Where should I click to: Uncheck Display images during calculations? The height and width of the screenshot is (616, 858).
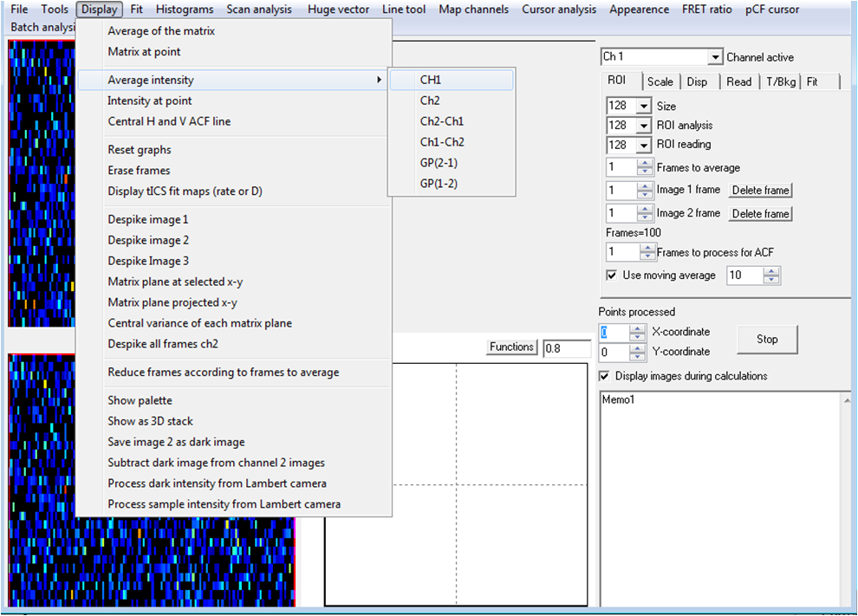click(x=605, y=376)
